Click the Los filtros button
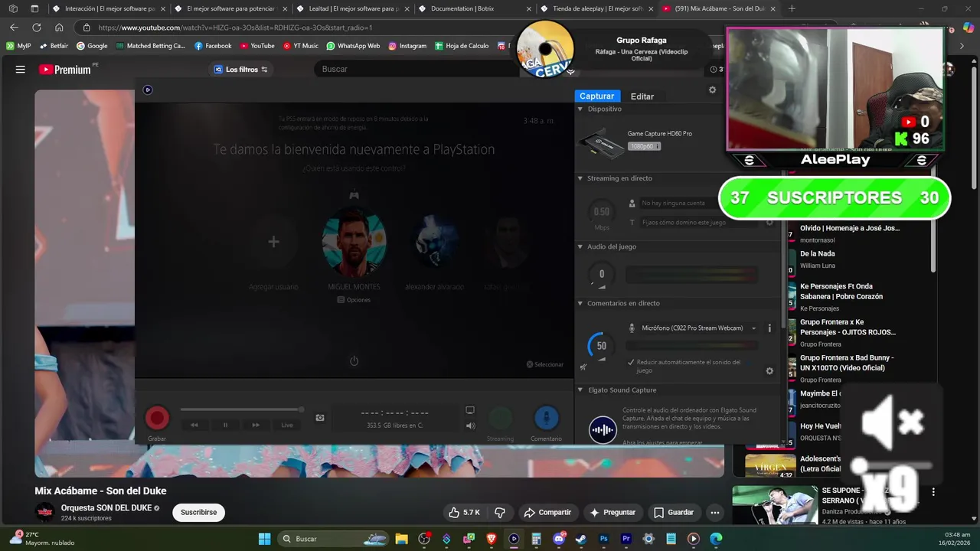This screenshot has height=551, width=980. (241, 70)
